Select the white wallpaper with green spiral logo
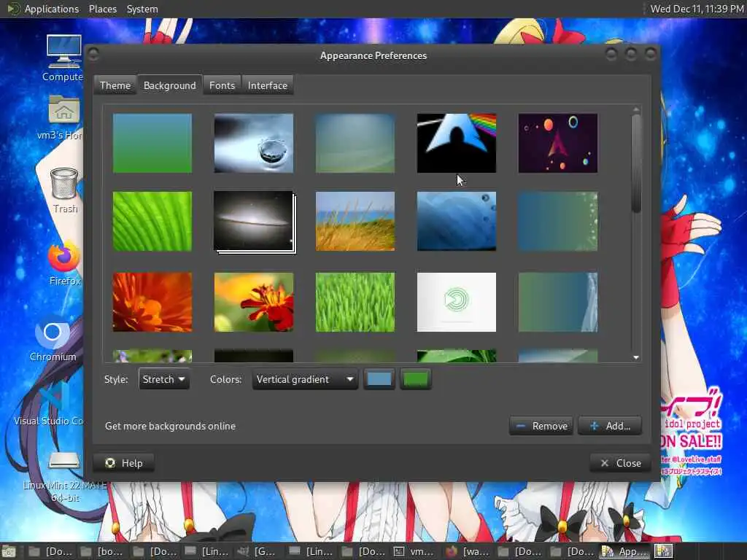This screenshot has height=560, width=747. pos(457,302)
